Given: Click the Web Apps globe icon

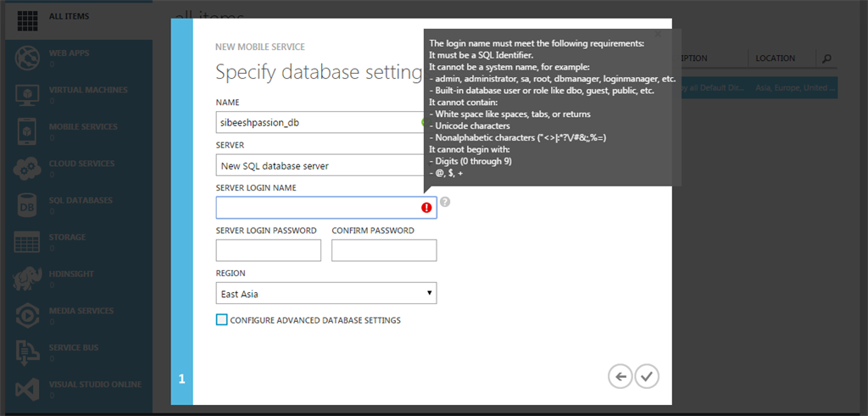Looking at the screenshot, I should coord(27,58).
